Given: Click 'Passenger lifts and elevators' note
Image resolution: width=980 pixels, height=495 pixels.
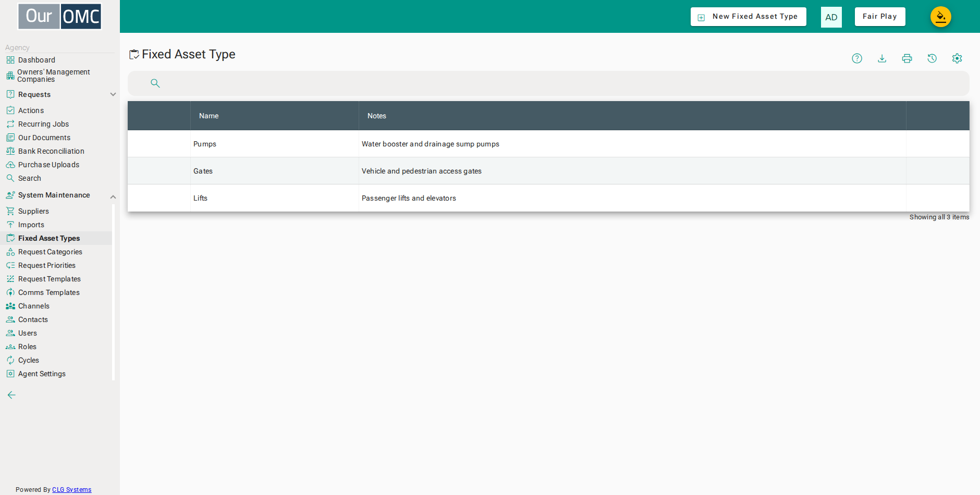Looking at the screenshot, I should (x=409, y=198).
